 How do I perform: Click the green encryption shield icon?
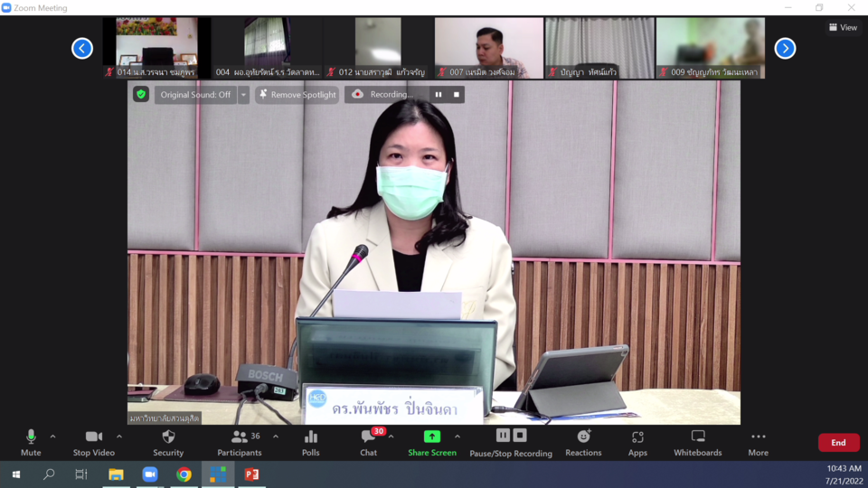(141, 94)
